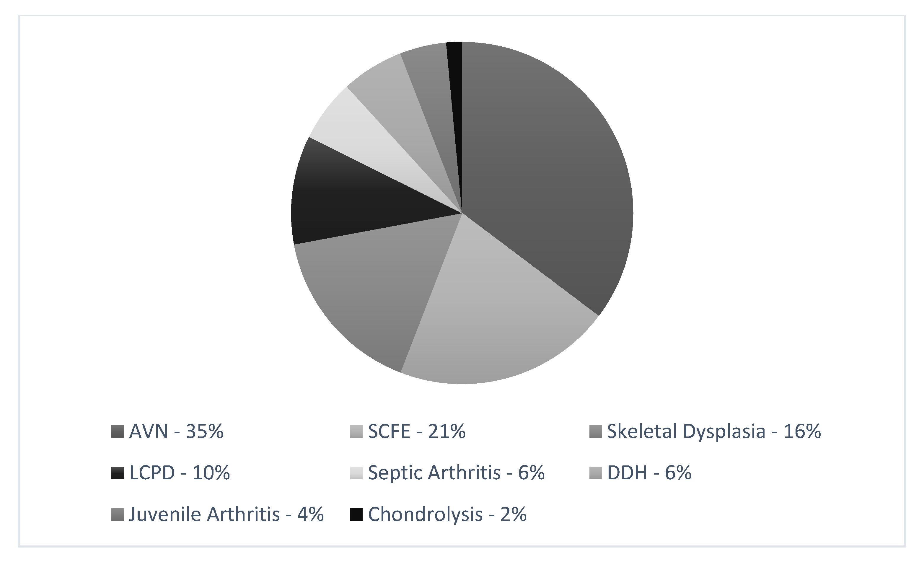Click the Chondrolysis legend color swatch
924x562 pixels.
pos(356,514)
